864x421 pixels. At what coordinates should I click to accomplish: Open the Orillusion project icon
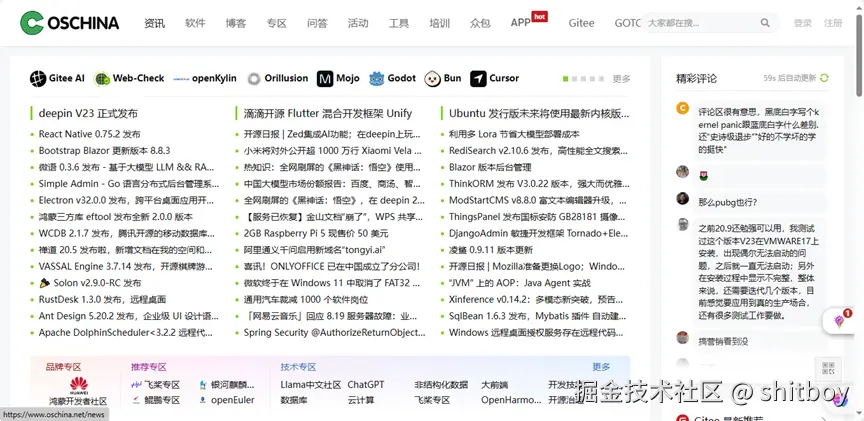253,79
